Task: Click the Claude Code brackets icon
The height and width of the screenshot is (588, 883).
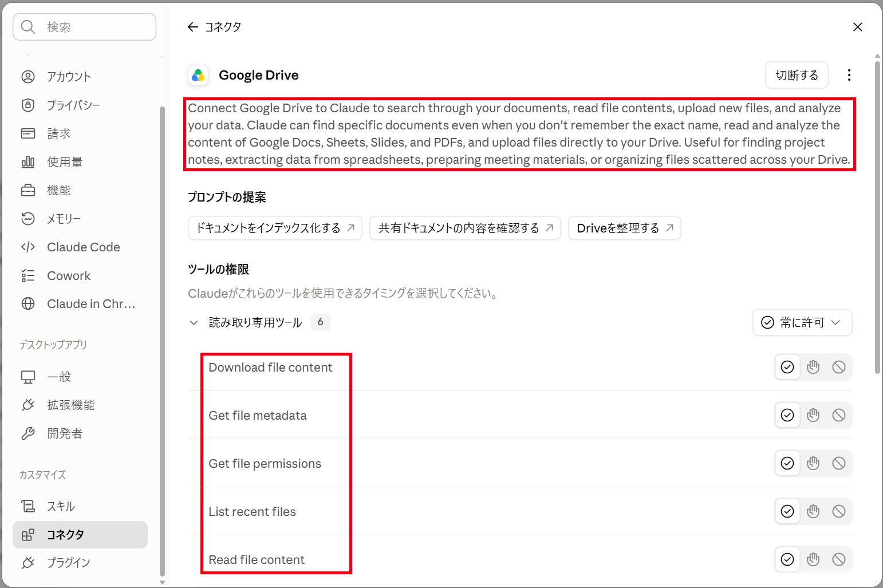Action: coord(28,247)
